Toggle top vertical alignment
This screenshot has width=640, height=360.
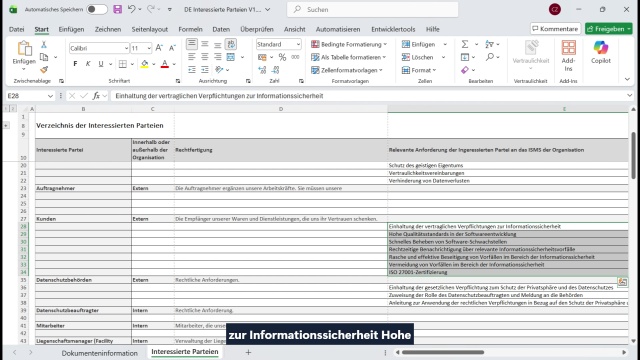tap(192, 44)
